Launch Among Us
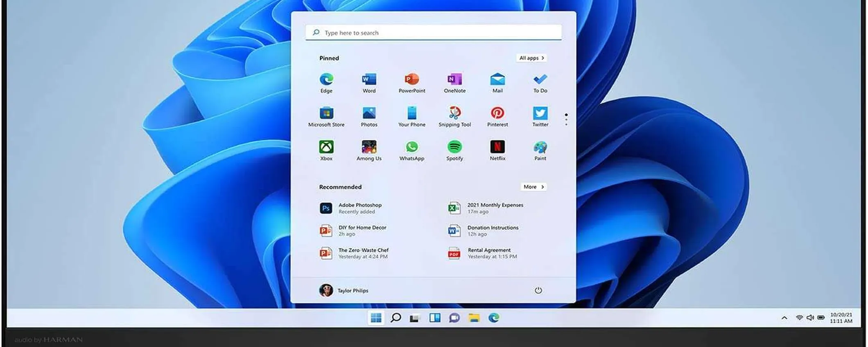Image resolution: width=868 pixels, height=347 pixels. [x=369, y=151]
